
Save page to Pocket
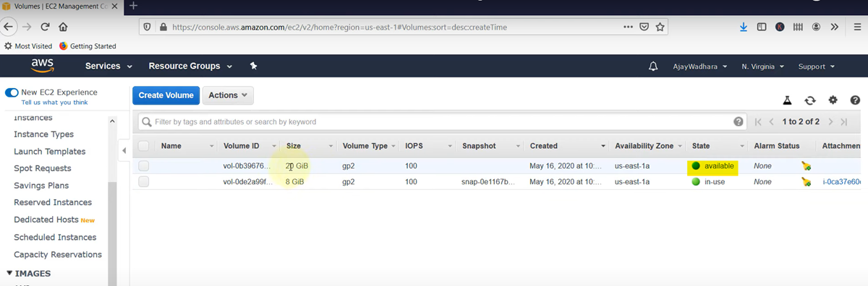coord(644,27)
